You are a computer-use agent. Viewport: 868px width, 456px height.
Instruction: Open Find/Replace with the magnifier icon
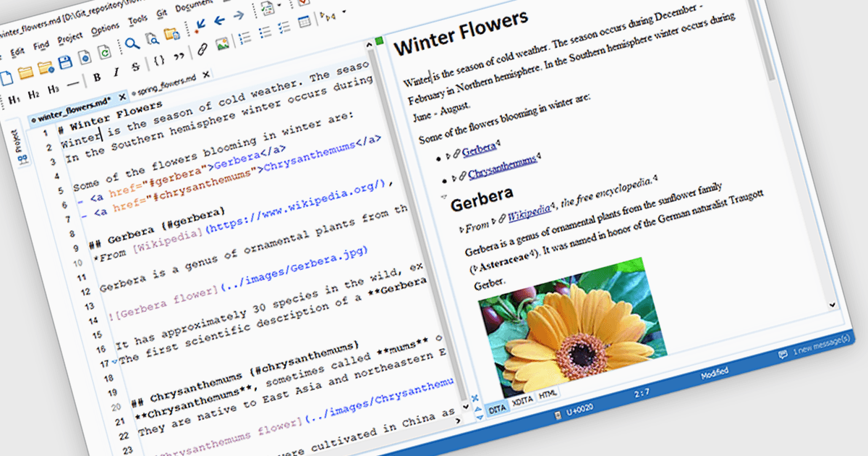click(x=132, y=43)
